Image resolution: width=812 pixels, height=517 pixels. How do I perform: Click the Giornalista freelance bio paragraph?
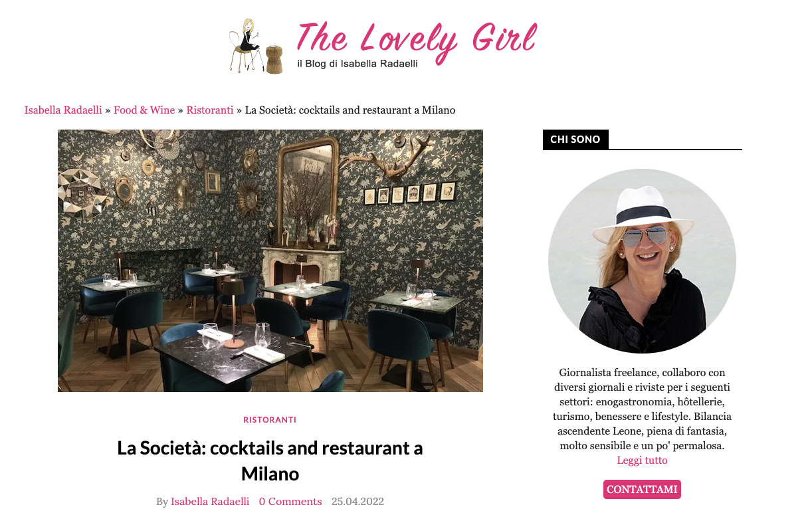(642, 409)
